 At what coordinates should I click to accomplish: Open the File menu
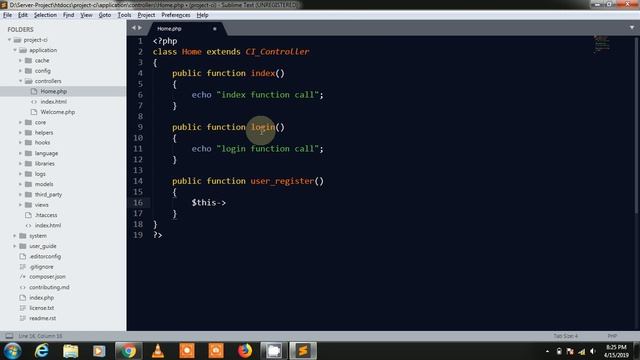point(7,15)
